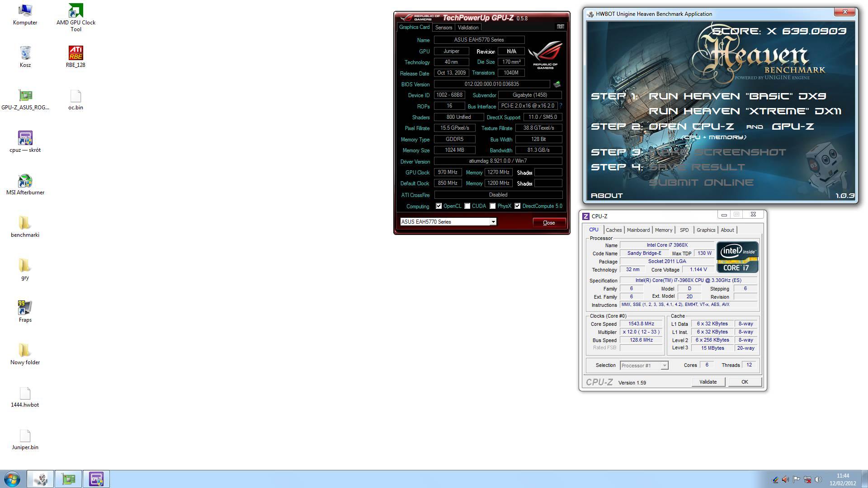Click OK in CPU-Z window
This screenshot has width=868, height=488.
(745, 382)
